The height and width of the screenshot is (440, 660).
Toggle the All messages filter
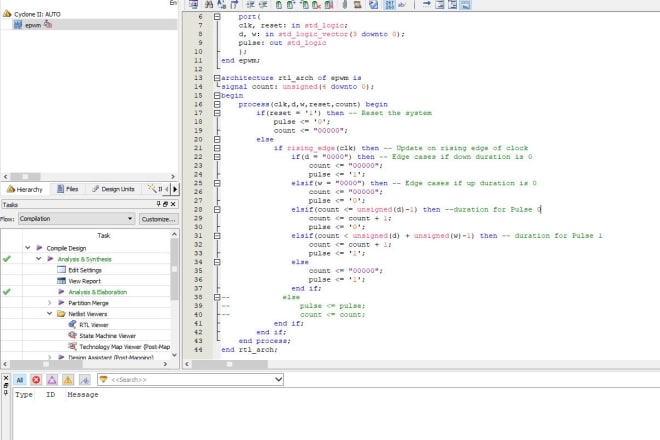[20, 380]
